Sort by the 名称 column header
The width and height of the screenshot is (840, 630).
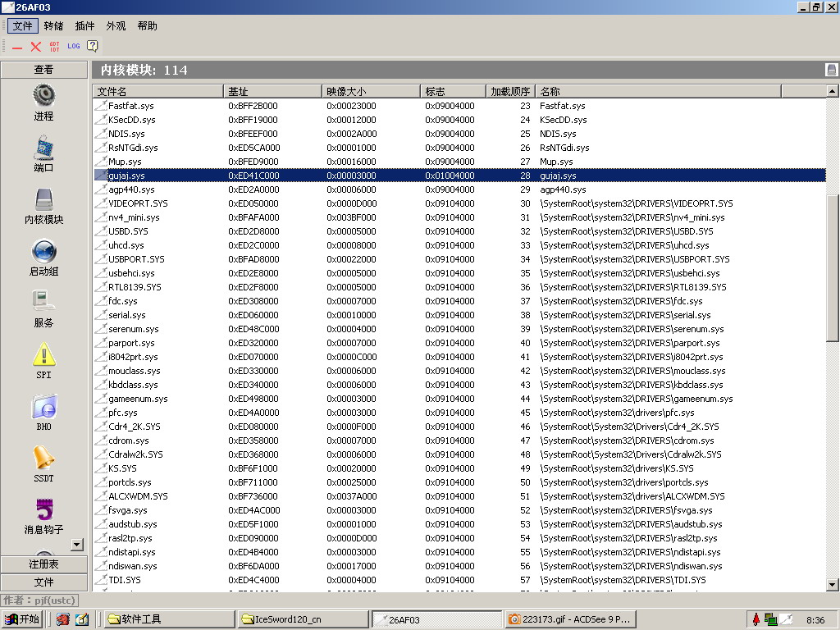coord(659,92)
